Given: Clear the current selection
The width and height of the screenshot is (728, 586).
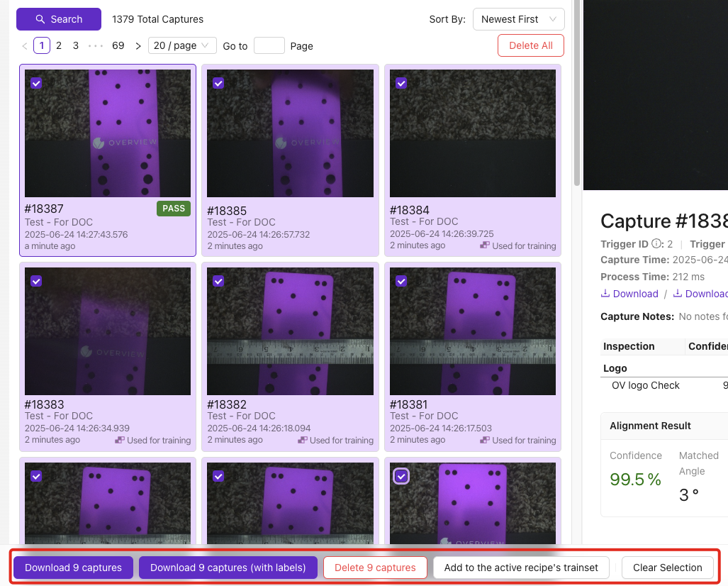Looking at the screenshot, I should (667, 568).
